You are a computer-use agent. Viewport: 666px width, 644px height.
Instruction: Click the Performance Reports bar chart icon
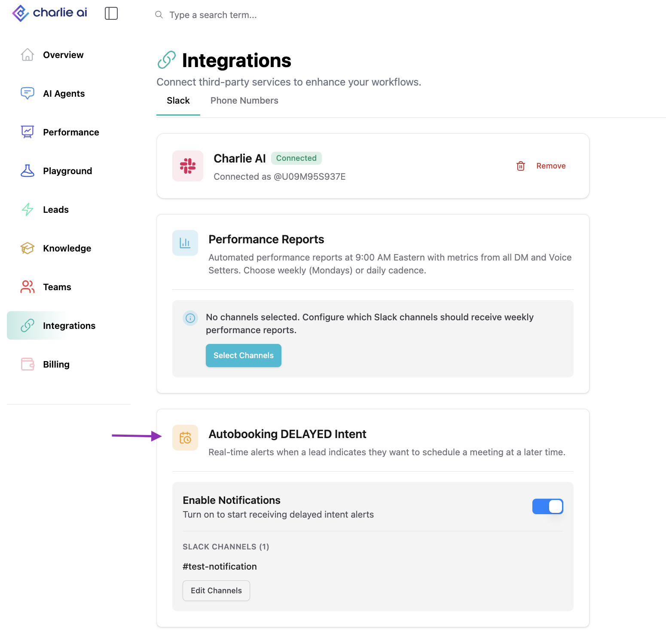pos(185,243)
